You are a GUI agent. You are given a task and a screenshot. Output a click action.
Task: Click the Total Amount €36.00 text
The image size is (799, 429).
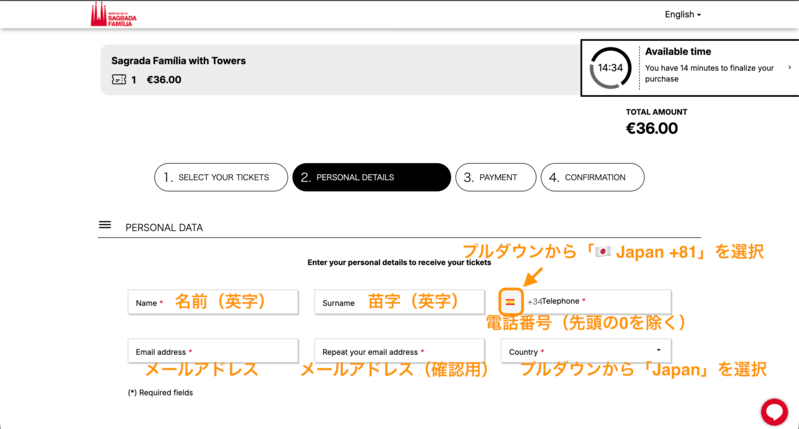pyautogui.click(x=651, y=128)
